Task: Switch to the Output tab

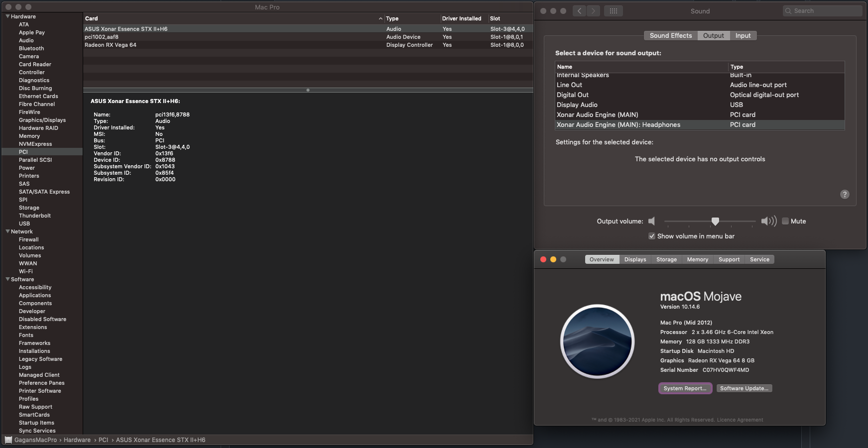Action: pos(713,36)
